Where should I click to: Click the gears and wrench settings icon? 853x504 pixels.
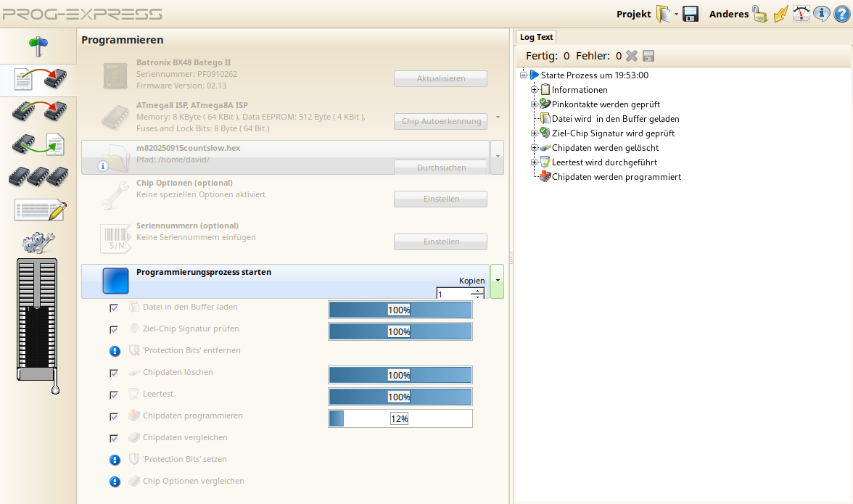coord(39,242)
